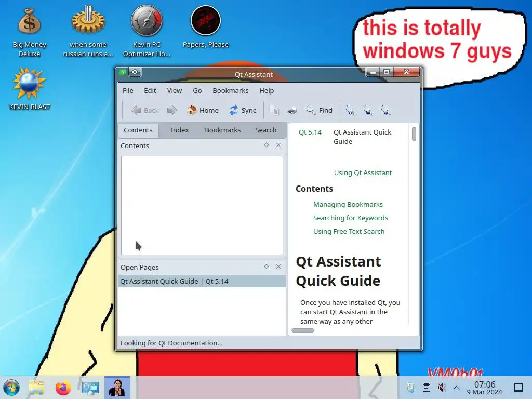Float the Open Pages dock panel
The image size is (532, 399).
coord(267,267)
